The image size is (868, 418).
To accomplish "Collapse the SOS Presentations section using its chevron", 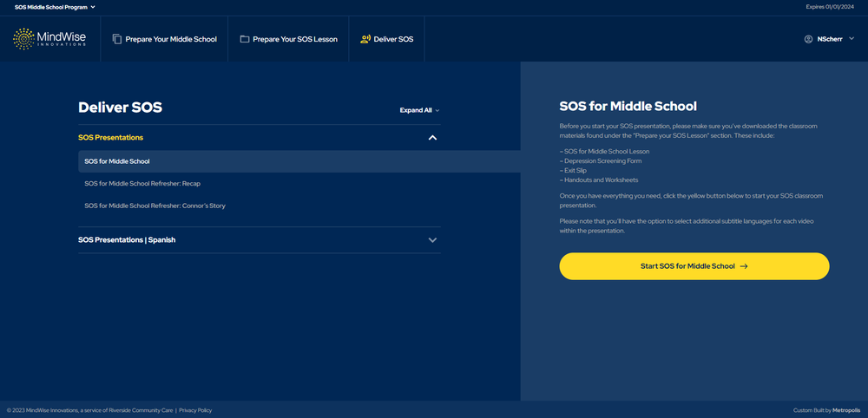I will click(432, 138).
